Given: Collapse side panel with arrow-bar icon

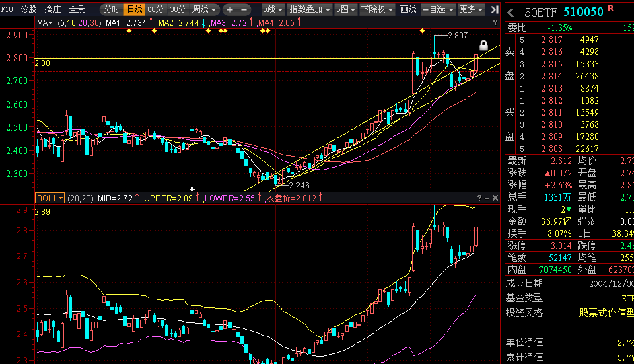Looking at the screenshot, I should (495, 9).
